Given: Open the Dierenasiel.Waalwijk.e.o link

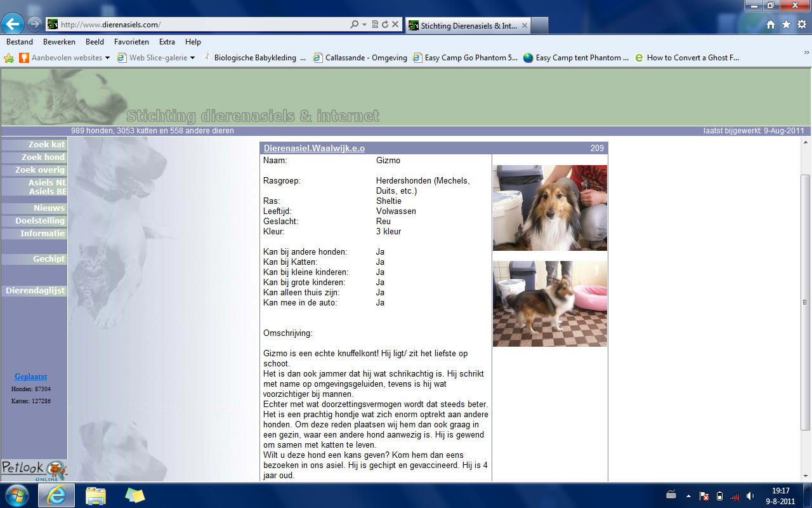Looking at the screenshot, I should click(314, 148).
